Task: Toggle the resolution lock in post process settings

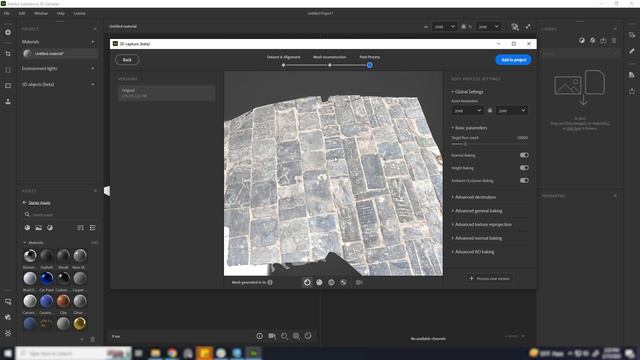Action: click(x=490, y=111)
